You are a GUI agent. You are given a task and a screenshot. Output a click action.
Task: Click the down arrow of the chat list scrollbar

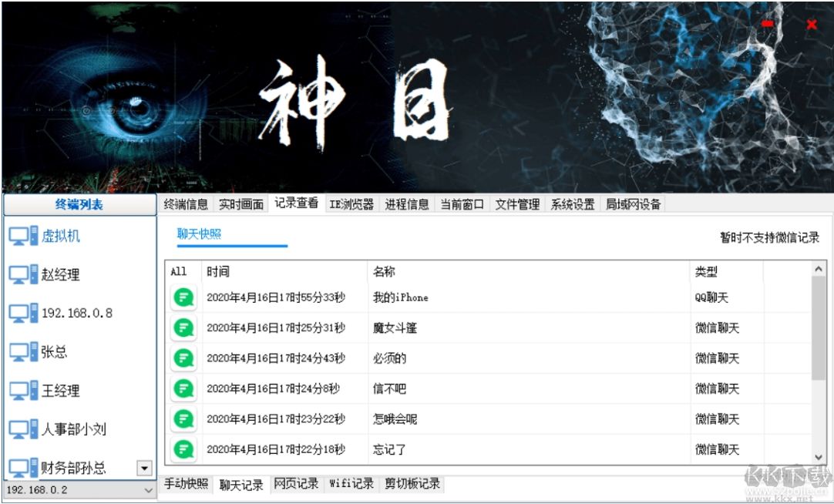tap(819, 459)
